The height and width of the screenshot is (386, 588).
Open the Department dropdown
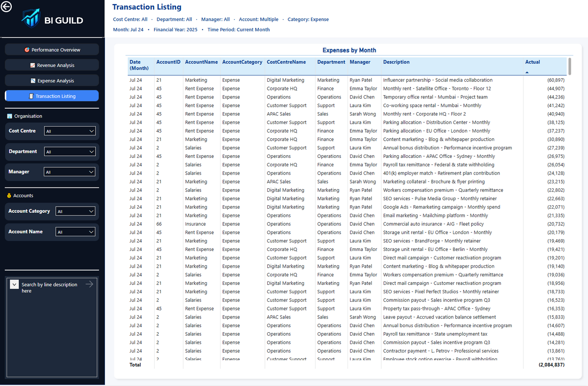coord(70,151)
